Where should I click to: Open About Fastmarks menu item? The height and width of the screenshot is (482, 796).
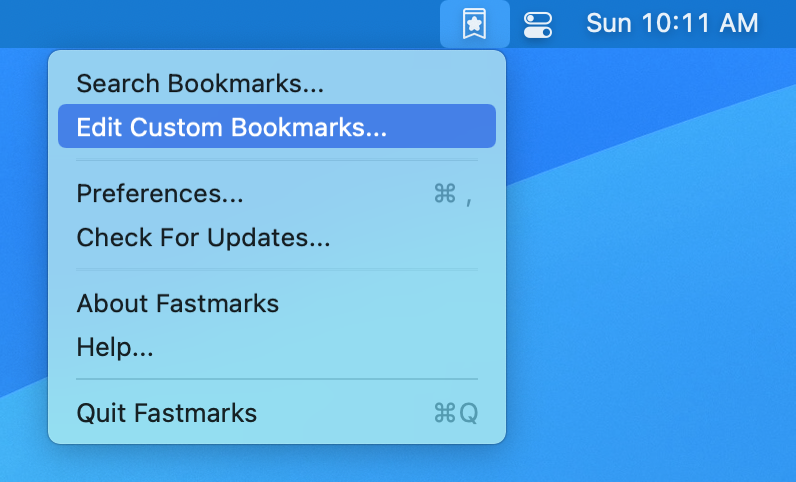click(x=277, y=303)
